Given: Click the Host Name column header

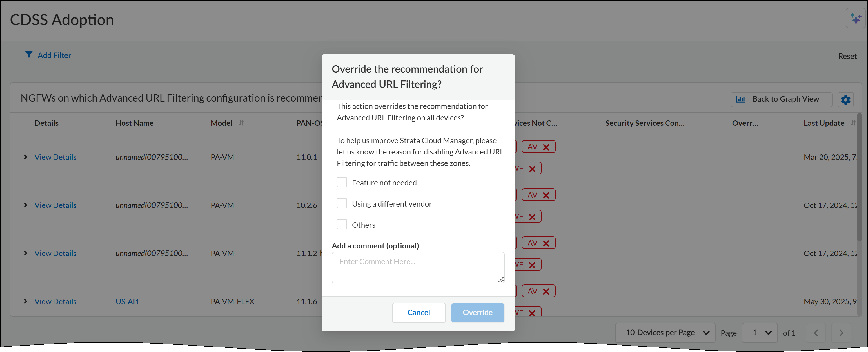Looking at the screenshot, I should 134,123.
